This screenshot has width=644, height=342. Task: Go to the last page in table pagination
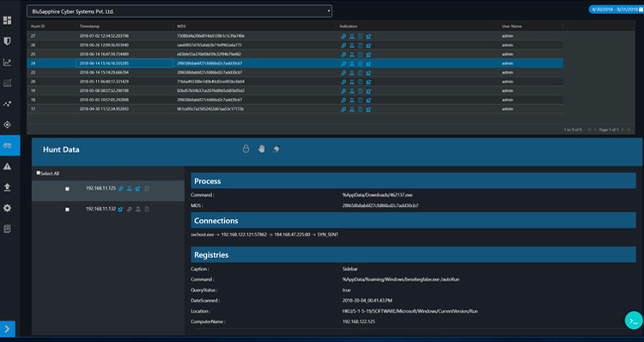click(x=629, y=130)
